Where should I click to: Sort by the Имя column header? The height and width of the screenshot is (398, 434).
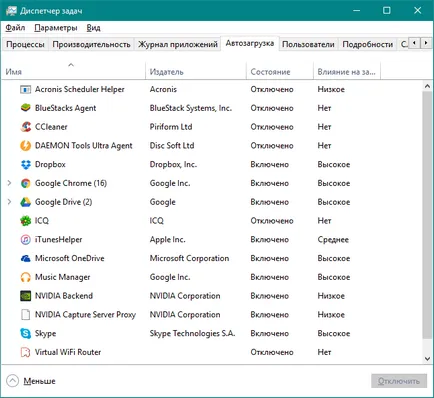point(73,71)
